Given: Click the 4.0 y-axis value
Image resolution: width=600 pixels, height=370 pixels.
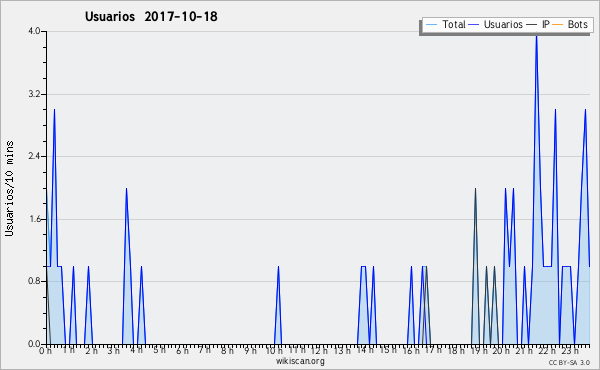Looking at the screenshot, I should click(34, 31).
